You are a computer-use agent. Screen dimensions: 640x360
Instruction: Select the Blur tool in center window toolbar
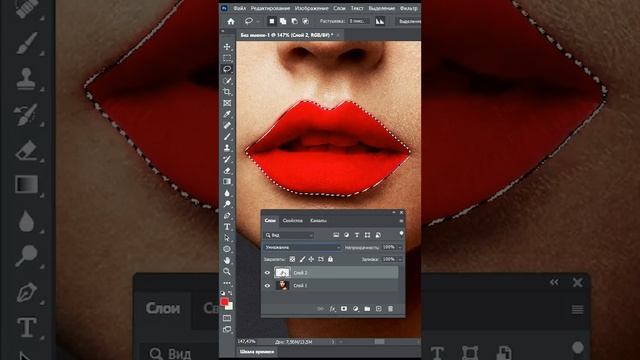tap(227, 193)
